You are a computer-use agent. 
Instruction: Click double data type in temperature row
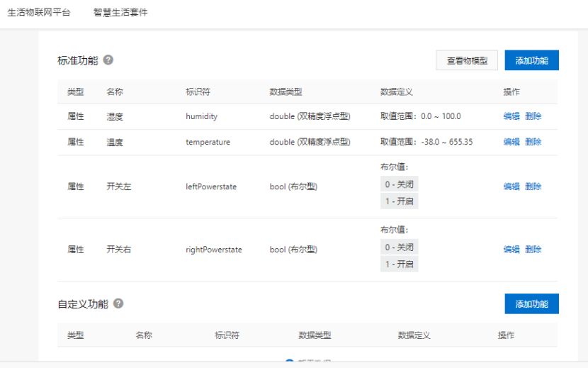310,142
